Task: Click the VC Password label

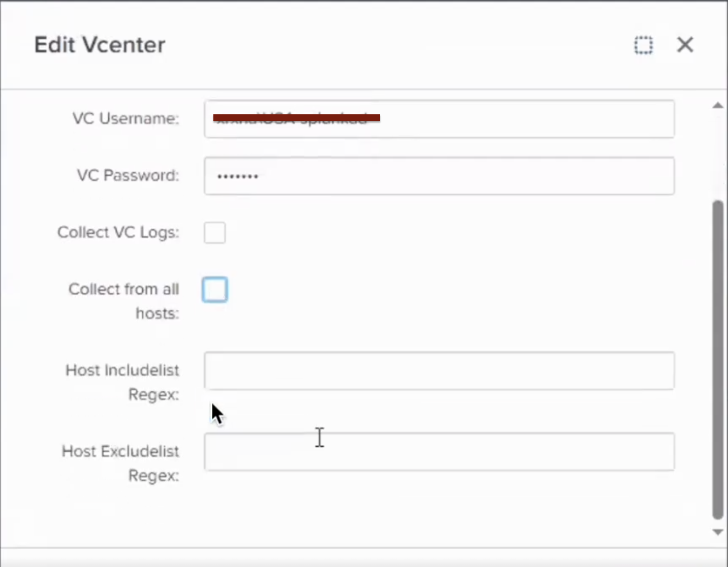Action: (127, 175)
